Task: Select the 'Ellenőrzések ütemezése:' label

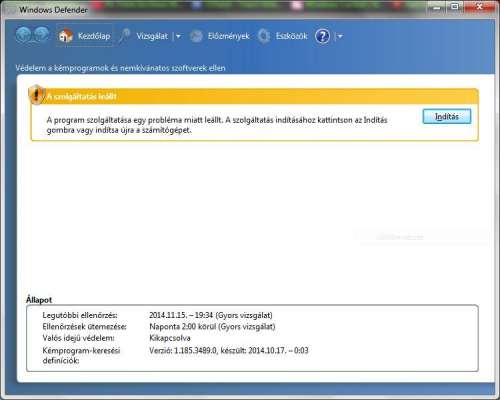Action: click(85, 326)
